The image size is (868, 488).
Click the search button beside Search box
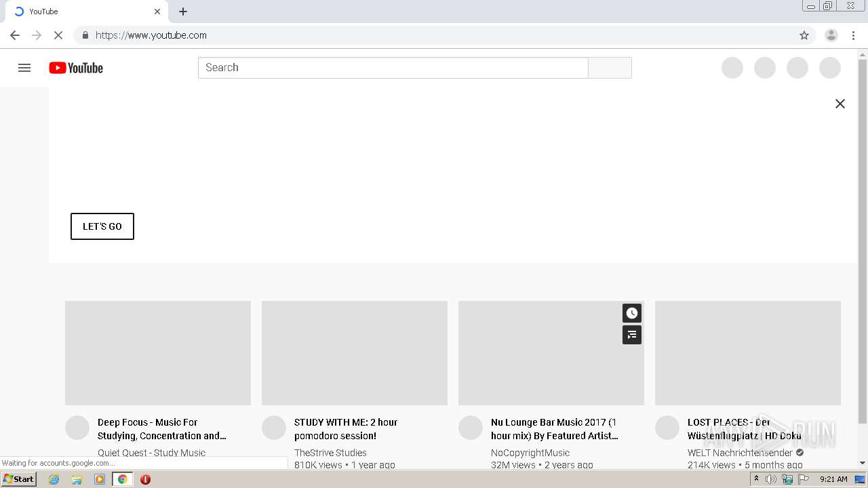point(610,68)
